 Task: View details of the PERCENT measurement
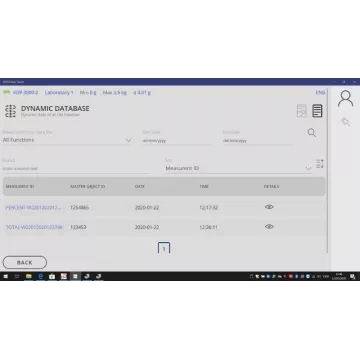point(269,207)
